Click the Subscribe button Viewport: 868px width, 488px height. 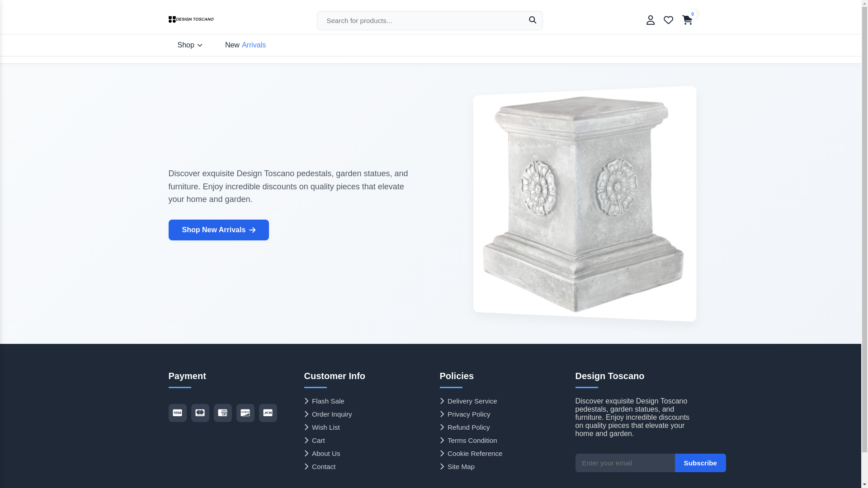700,463
